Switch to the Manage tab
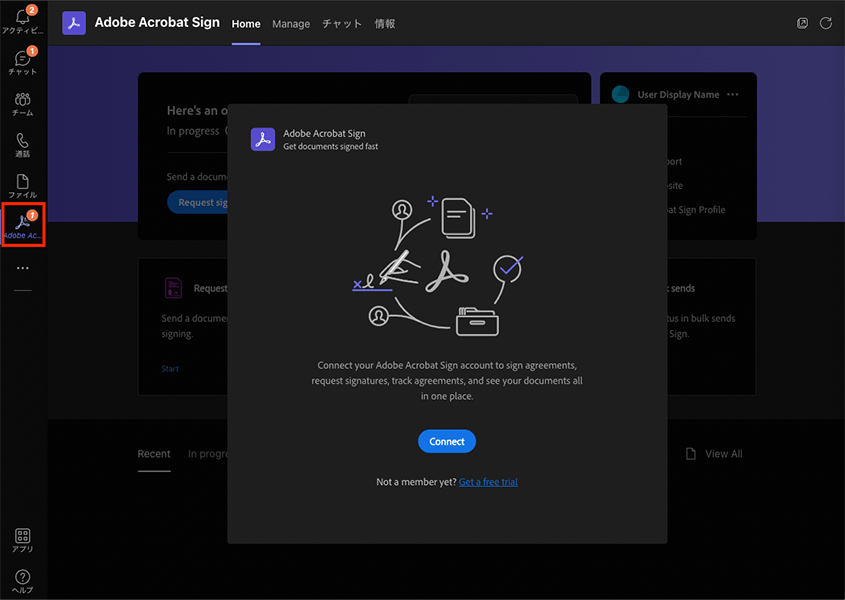The image size is (845, 600). [291, 24]
